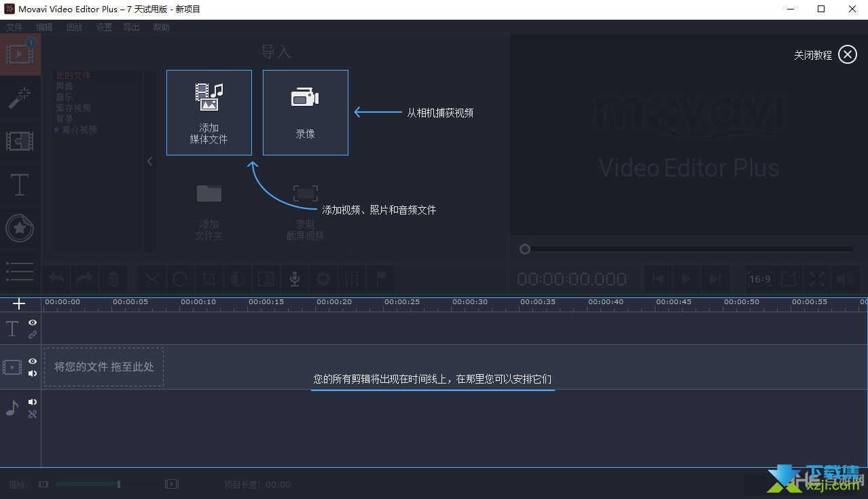This screenshot has height=499, width=868.
Task: Click the 00:00:30 mark on timeline ruler
Action: click(x=470, y=302)
